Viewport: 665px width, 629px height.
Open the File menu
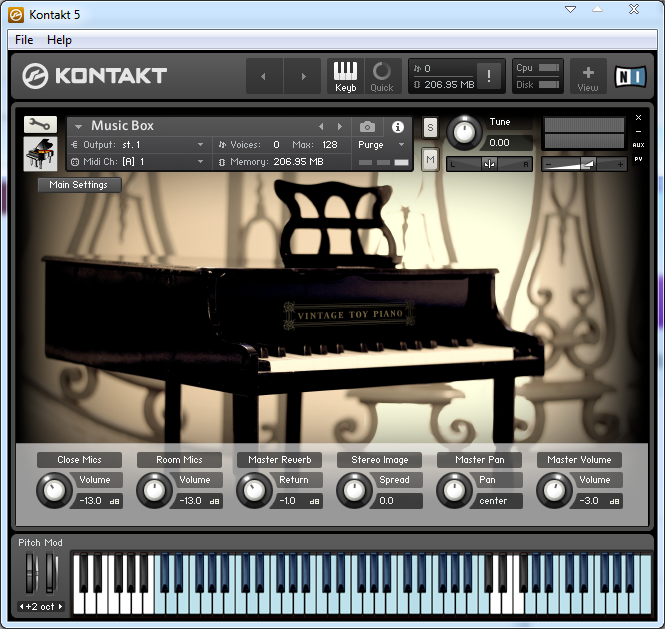[24, 40]
